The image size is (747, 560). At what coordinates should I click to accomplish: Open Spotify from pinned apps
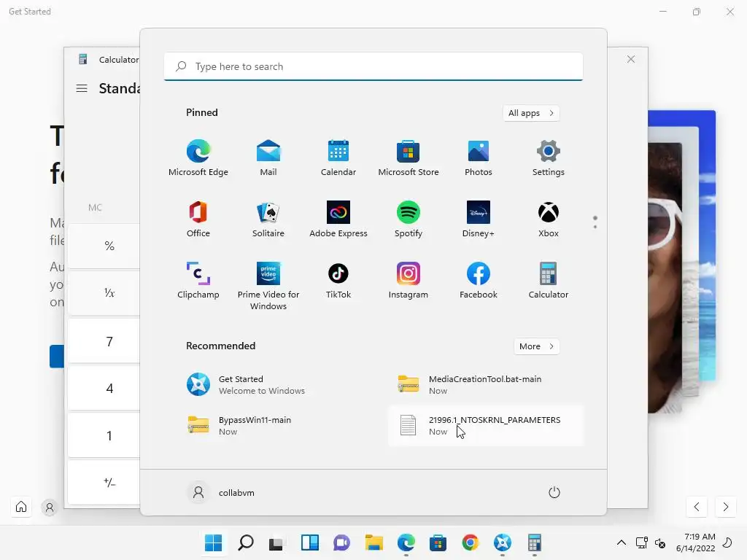pos(409,219)
